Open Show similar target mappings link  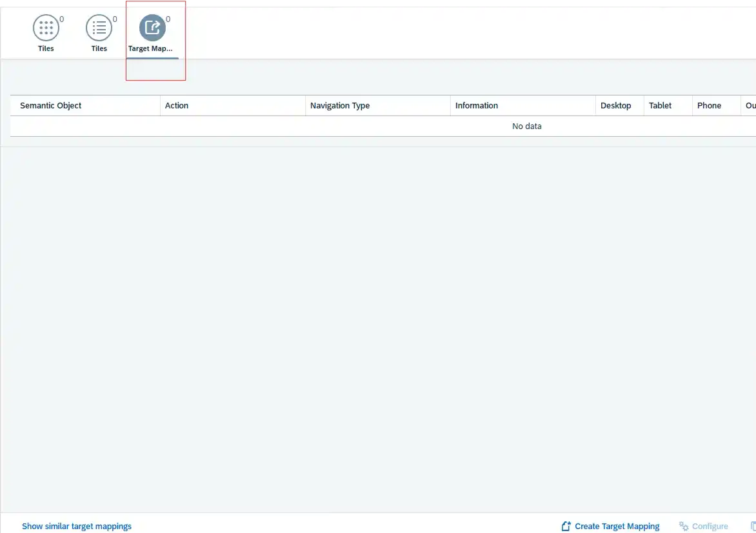tap(77, 527)
